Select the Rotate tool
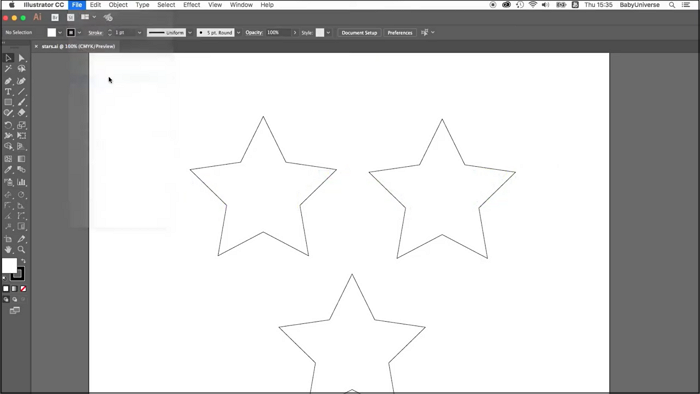This screenshot has height=394, width=700. click(8, 125)
